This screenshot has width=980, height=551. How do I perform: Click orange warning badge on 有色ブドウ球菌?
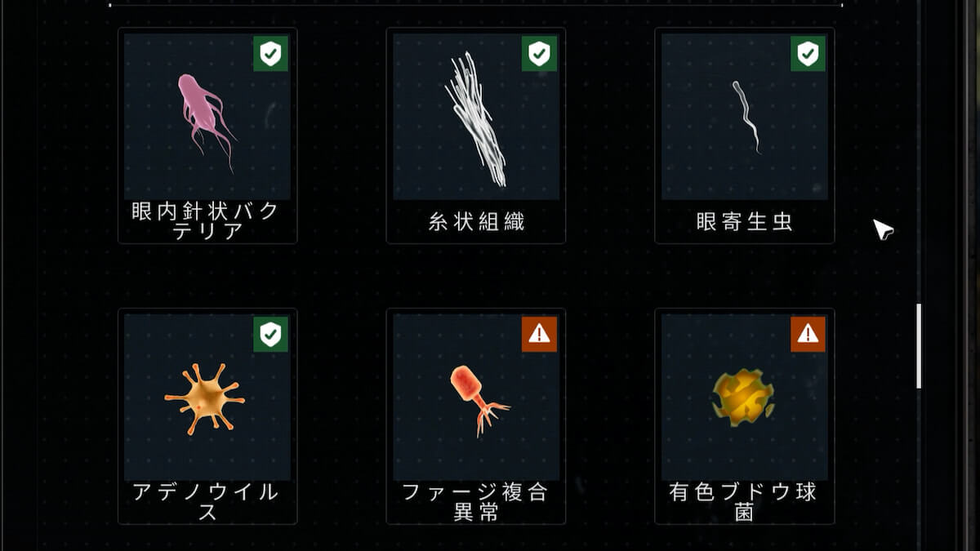click(808, 334)
